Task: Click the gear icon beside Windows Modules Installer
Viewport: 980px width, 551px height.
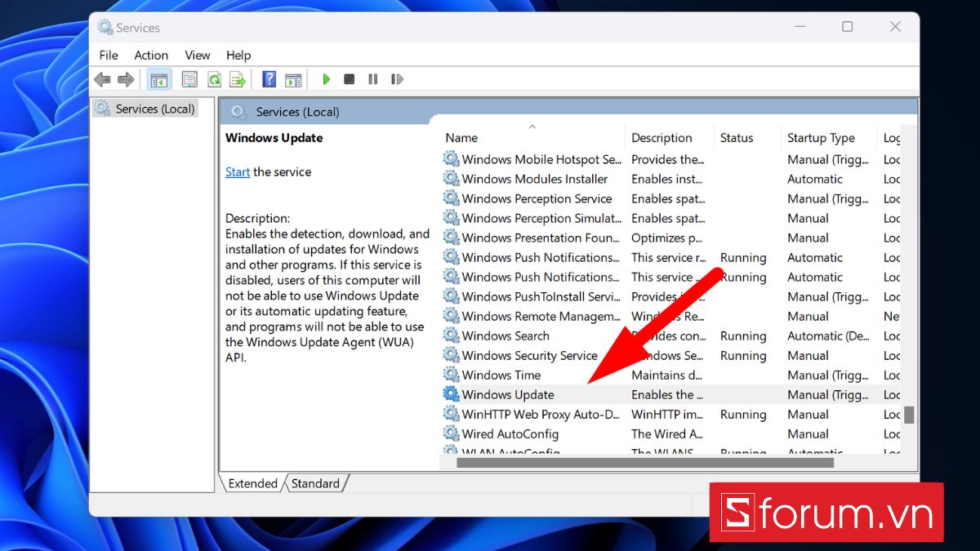Action: (x=451, y=179)
